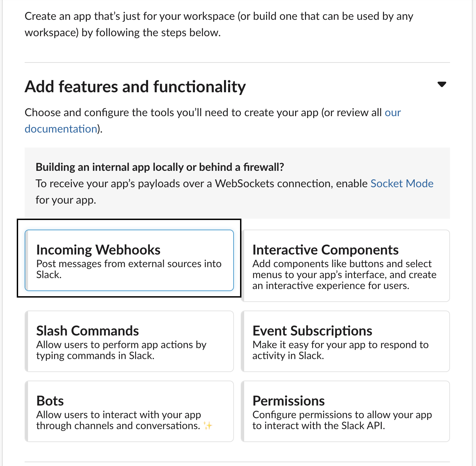Click 'Make it easy for your app' text
The width and height of the screenshot is (476, 466).
(340, 350)
